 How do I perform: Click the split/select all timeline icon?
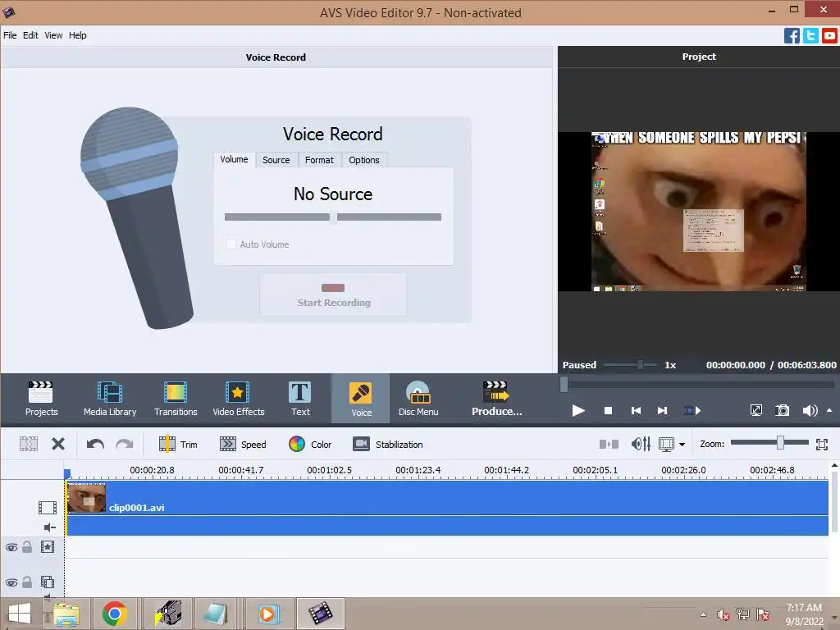pyautogui.click(x=29, y=444)
